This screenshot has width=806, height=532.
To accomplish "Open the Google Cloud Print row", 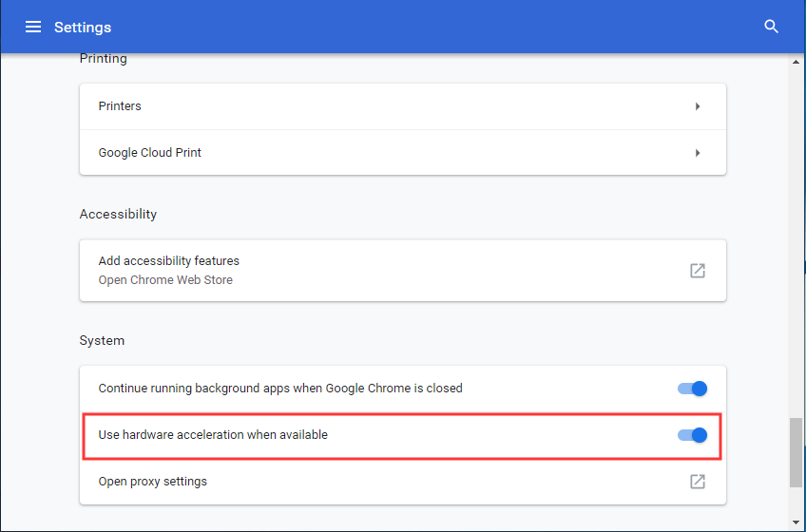I will point(403,153).
